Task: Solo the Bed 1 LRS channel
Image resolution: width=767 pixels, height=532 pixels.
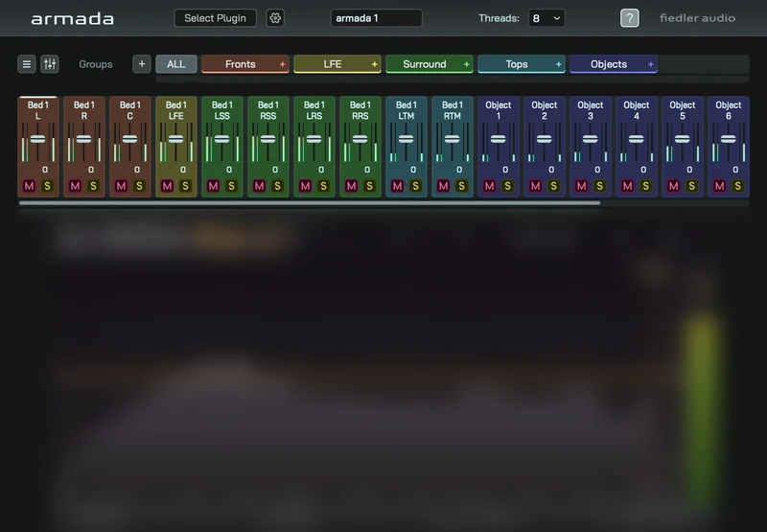Action: coord(323,186)
